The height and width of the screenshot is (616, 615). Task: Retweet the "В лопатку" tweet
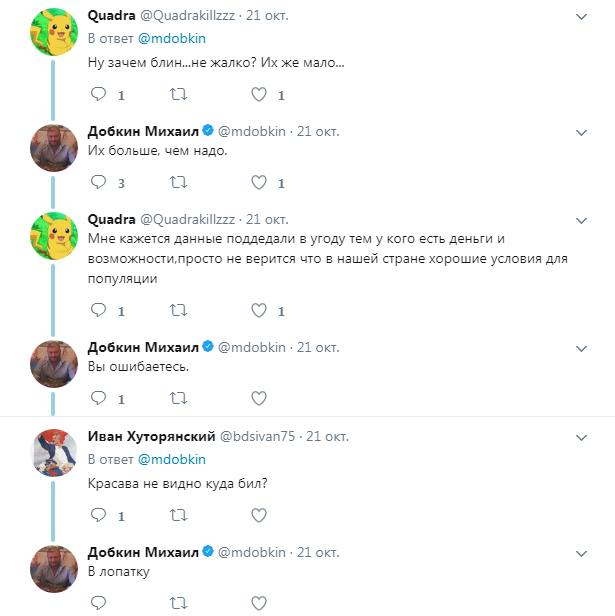(x=178, y=603)
